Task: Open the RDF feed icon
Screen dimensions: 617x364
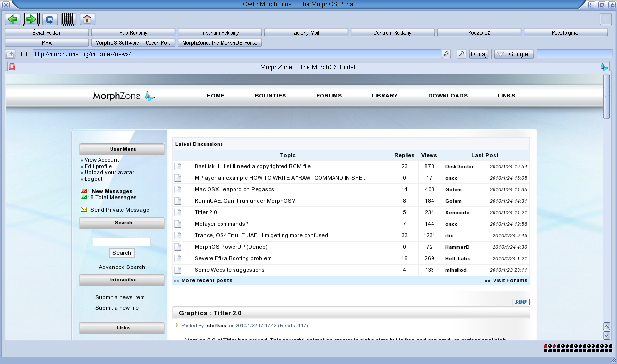Action: point(520,302)
